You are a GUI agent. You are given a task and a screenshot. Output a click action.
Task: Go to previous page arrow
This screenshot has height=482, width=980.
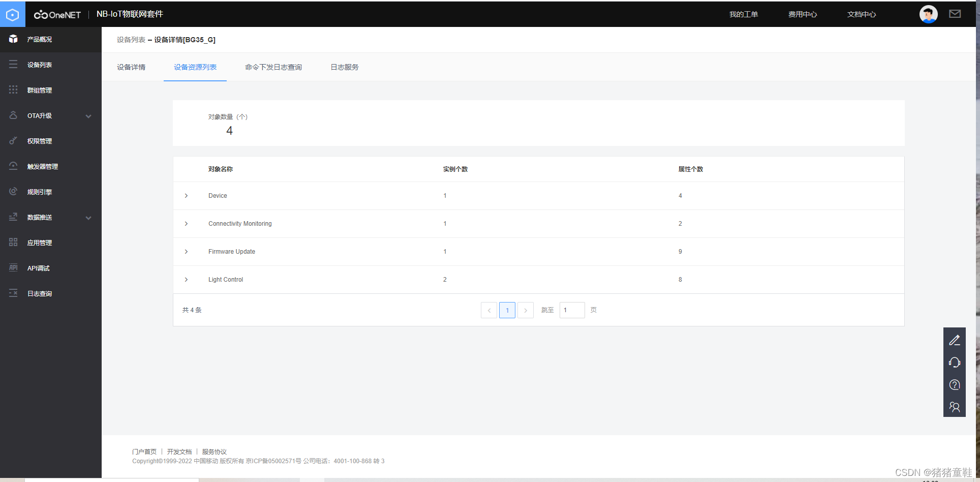pyautogui.click(x=489, y=310)
